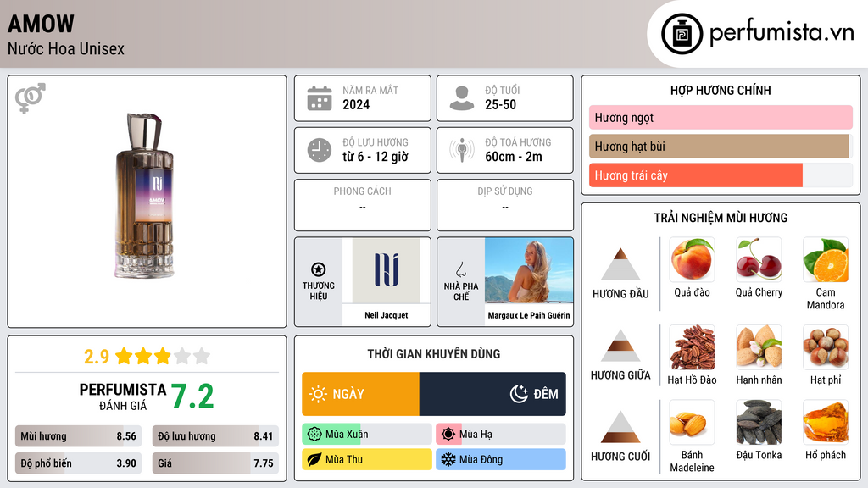Click the Perfumista 7.2 rating score
The width and height of the screenshot is (868, 488).
[192, 396]
